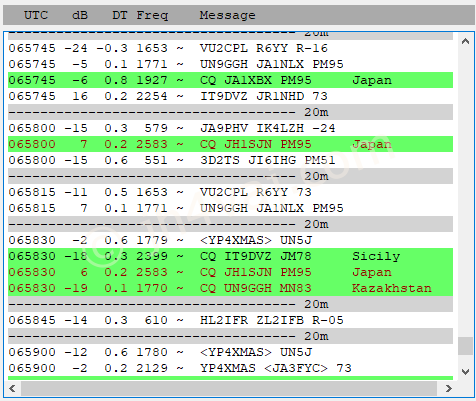Viewport: 476px width, 401px height.
Task: Click the Kazakhstan country label
Action: point(392,288)
